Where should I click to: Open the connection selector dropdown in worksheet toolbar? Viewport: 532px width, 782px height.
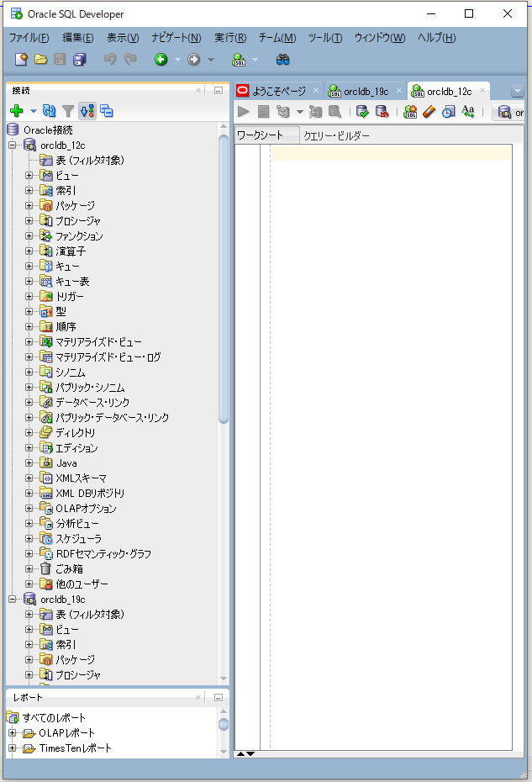pyautogui.click(x=510, y=112)
